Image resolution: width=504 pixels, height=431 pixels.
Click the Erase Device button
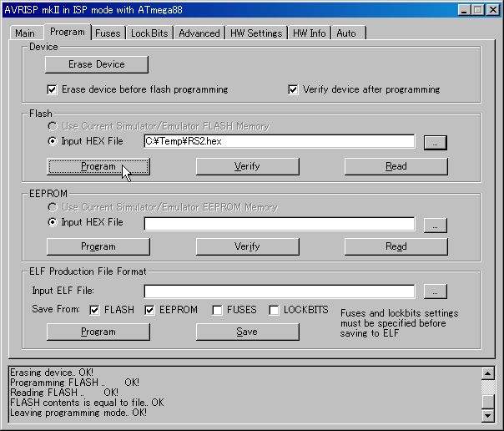click(97, 64)
